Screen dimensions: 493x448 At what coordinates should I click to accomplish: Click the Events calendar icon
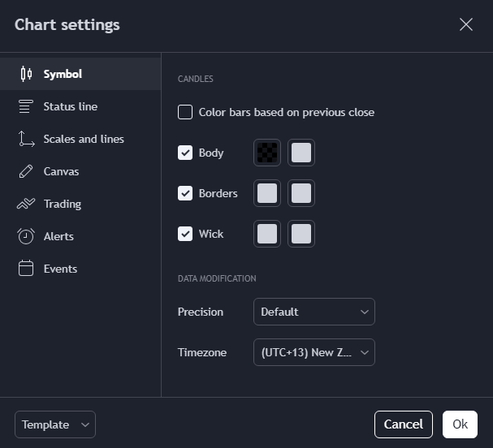[x=26, y=269]
